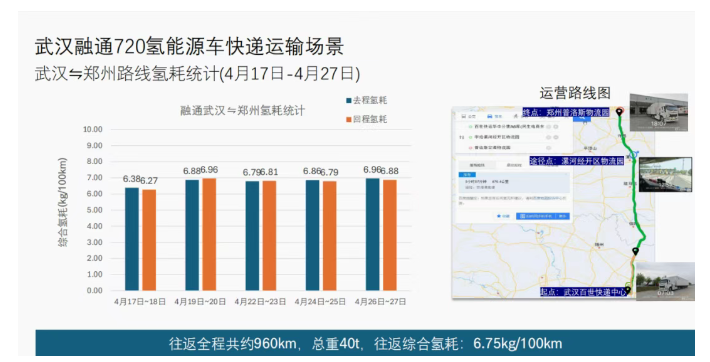Click the dark blue 去程氢耗 legend swatch

[349, 101]
